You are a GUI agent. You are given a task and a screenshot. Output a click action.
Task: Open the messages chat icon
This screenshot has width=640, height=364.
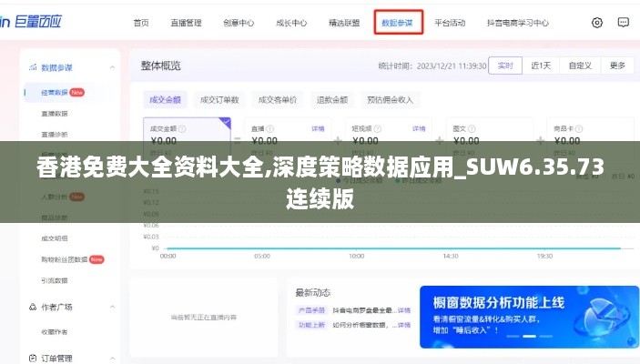pos(623,23)
